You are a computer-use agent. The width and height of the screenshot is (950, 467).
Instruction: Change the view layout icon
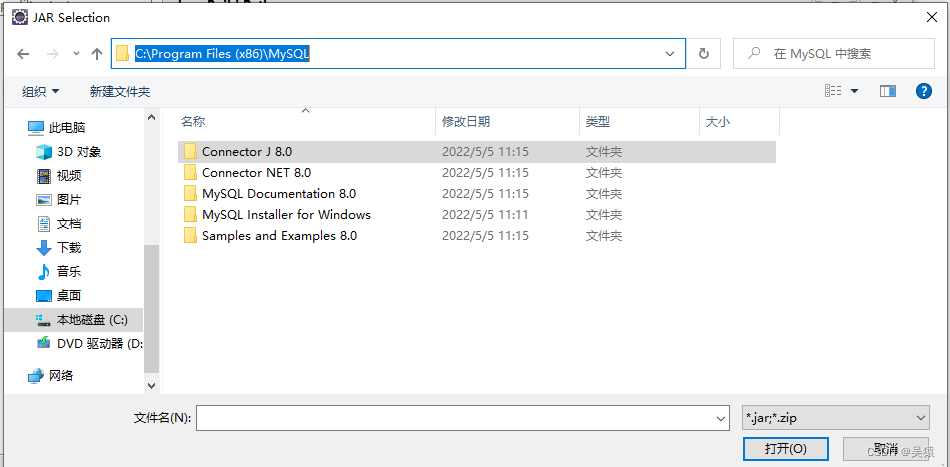pyautogui.click(x=834, y=91)
